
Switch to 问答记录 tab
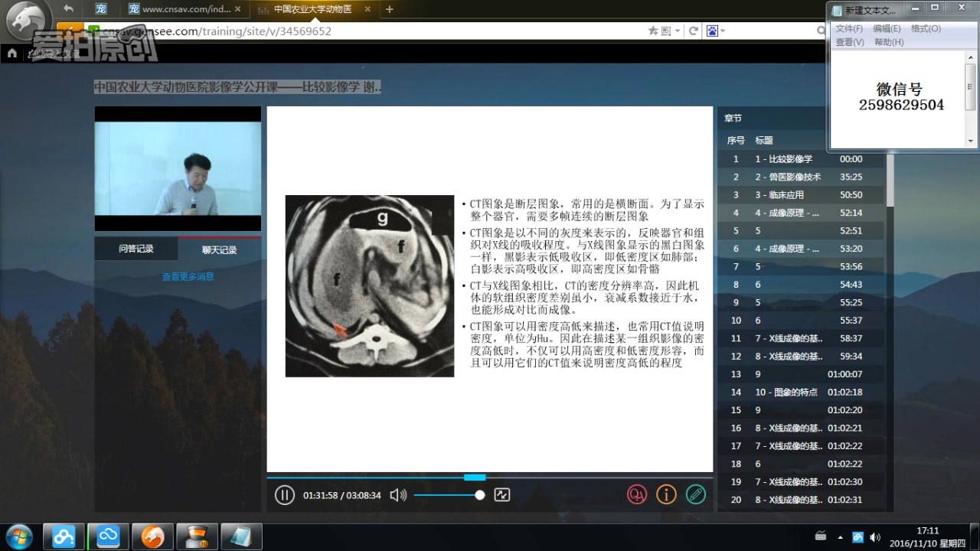[x=136, y=249]
